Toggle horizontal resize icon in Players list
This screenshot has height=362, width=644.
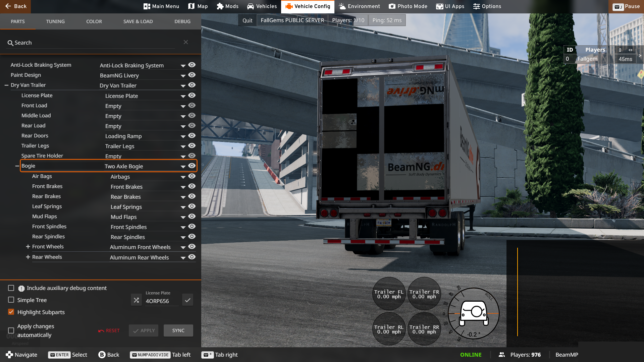[x=631, y=50]
